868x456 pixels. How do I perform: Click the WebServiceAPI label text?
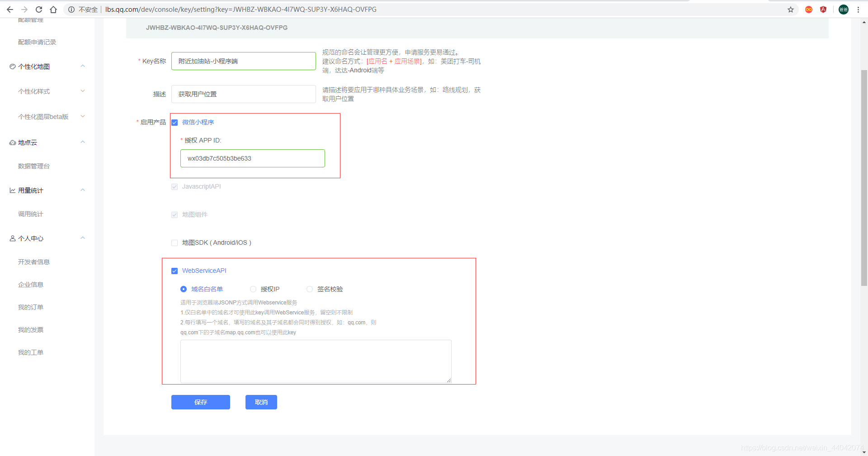pos(204,271)
